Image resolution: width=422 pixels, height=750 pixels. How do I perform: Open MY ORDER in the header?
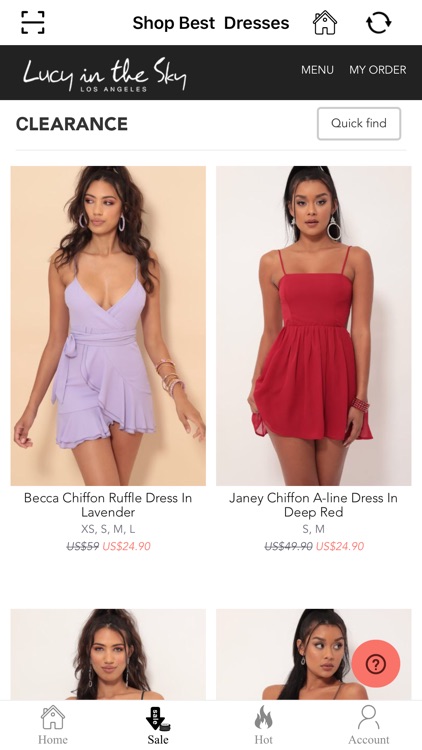click(378, 70)
